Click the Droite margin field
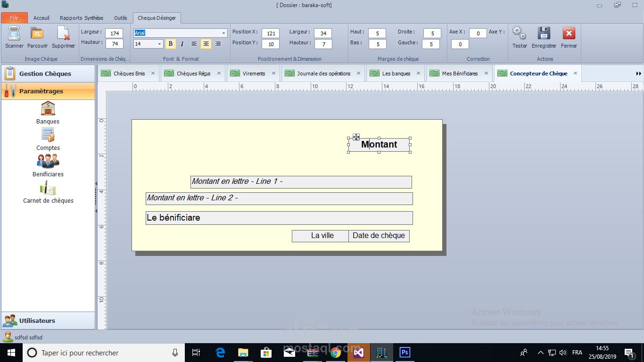This screenshot has height=362, width=644. 432,33
